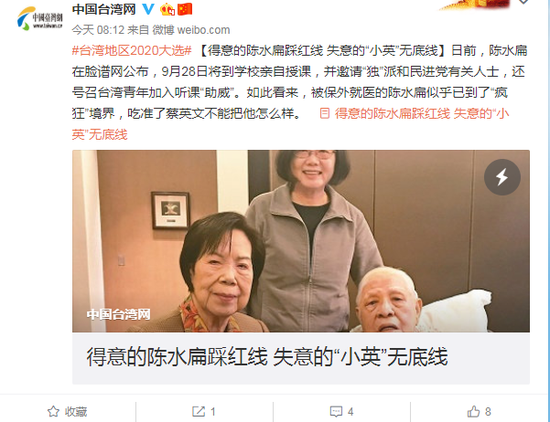Click the 今天 08:12 post timestamp

tap(98, 30)
